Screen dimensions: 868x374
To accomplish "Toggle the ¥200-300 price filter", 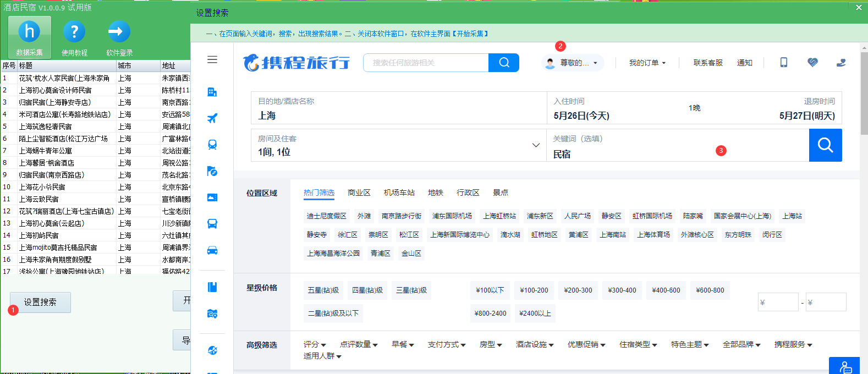I will tap(578, 290).
